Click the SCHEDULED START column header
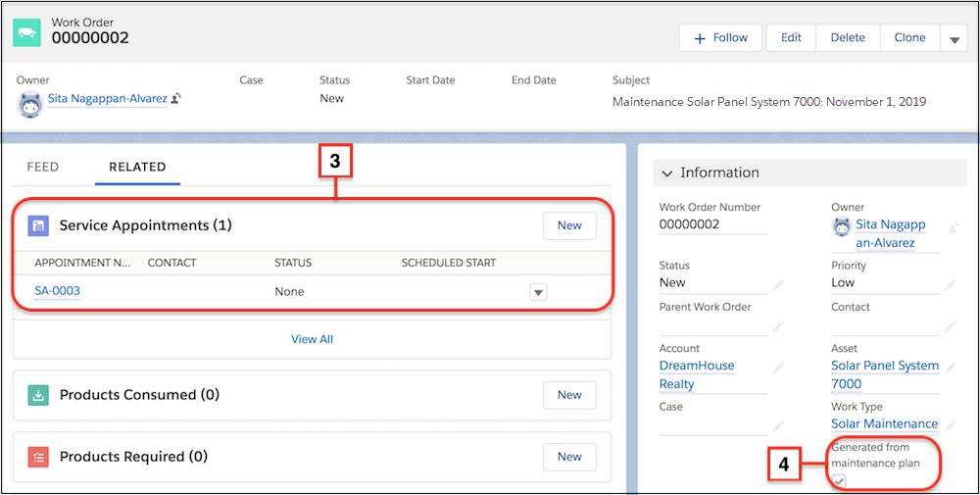Viewport: 980px width, 495px height. point(449,263)
